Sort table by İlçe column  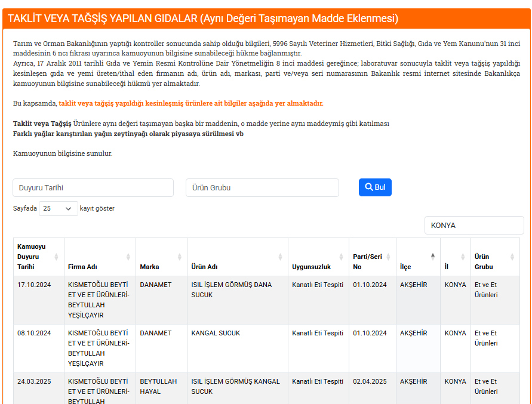point(418,257)
